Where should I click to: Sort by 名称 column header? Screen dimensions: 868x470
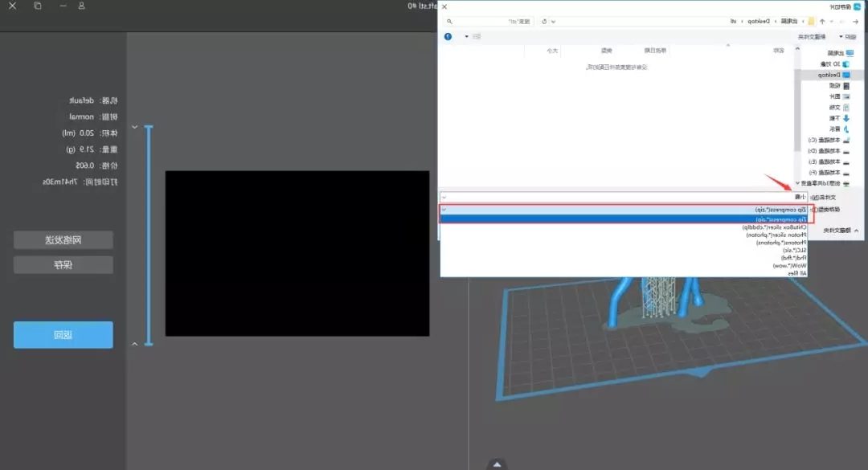coord(779,51)
